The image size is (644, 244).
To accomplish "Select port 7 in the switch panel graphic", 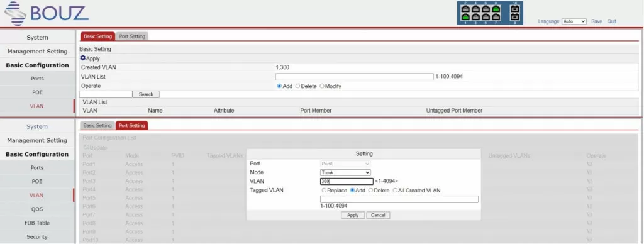I will [496, 17].
